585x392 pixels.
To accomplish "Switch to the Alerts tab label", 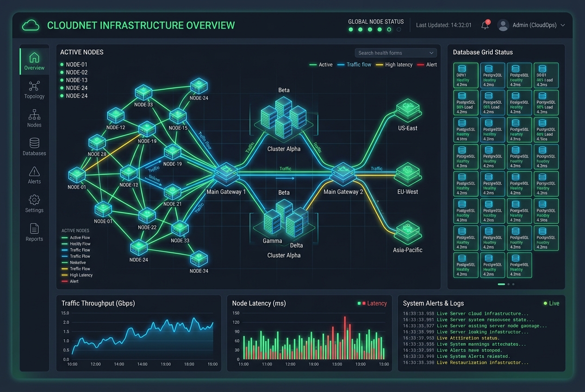I will [x=34, y=182].
